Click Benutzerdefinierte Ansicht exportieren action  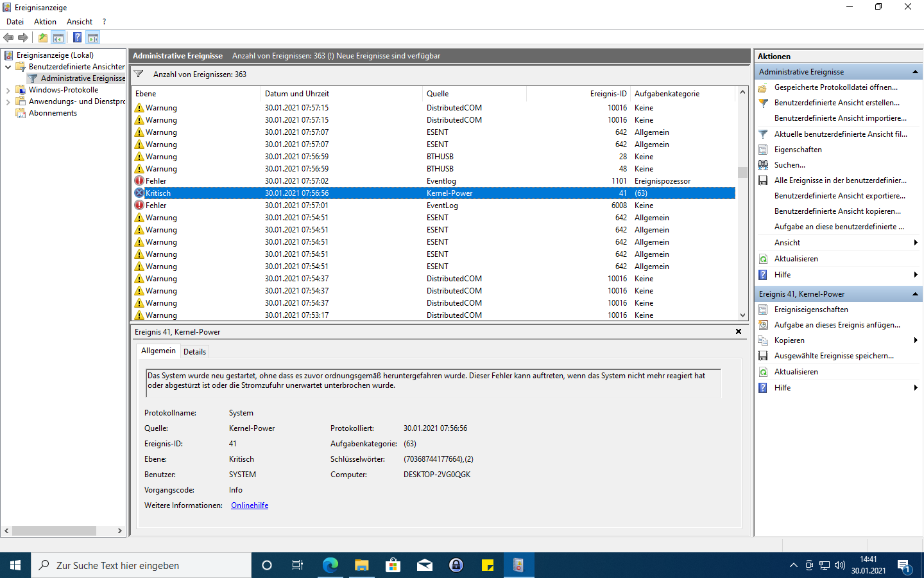[x=840, y=196]
